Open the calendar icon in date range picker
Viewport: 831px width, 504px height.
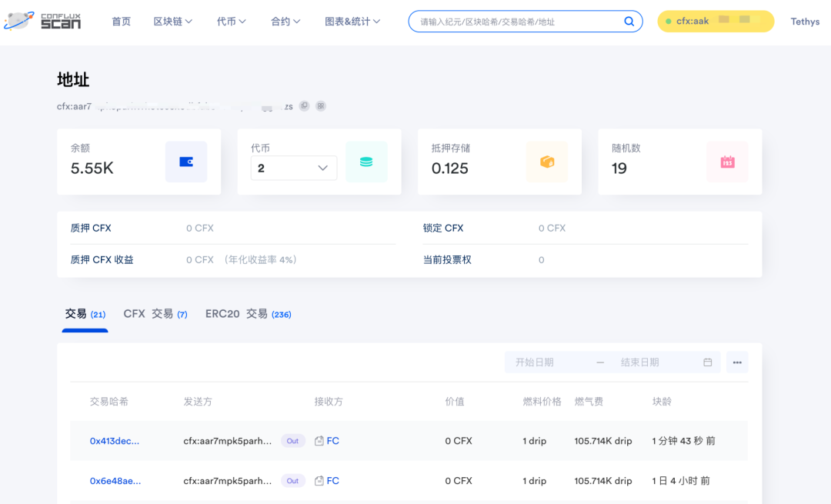(x=707, y=362)
